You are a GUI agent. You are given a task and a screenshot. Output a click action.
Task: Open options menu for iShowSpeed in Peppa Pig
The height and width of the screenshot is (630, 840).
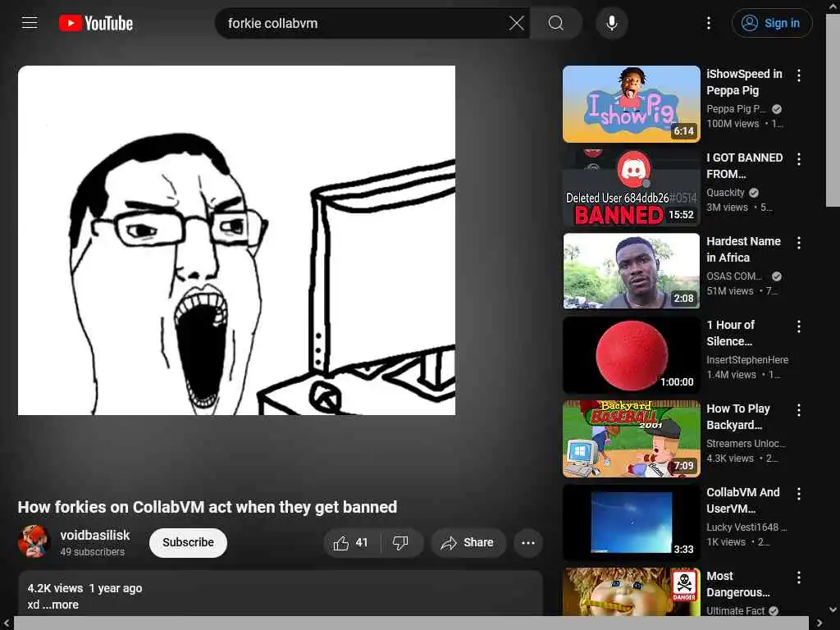799,75
